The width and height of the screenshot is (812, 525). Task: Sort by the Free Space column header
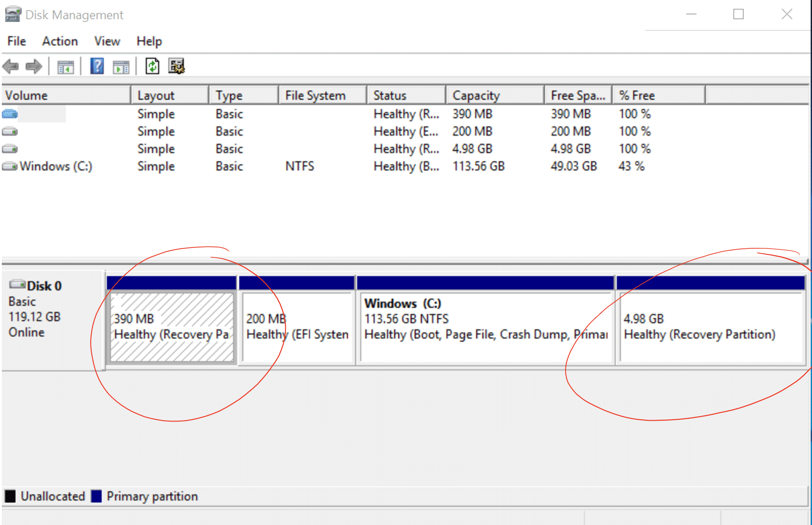point(578,95)
